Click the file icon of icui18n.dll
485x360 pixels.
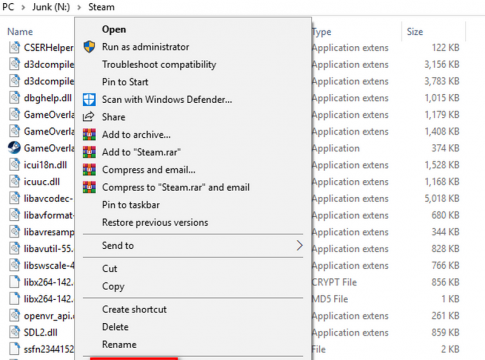pos(14,165)
